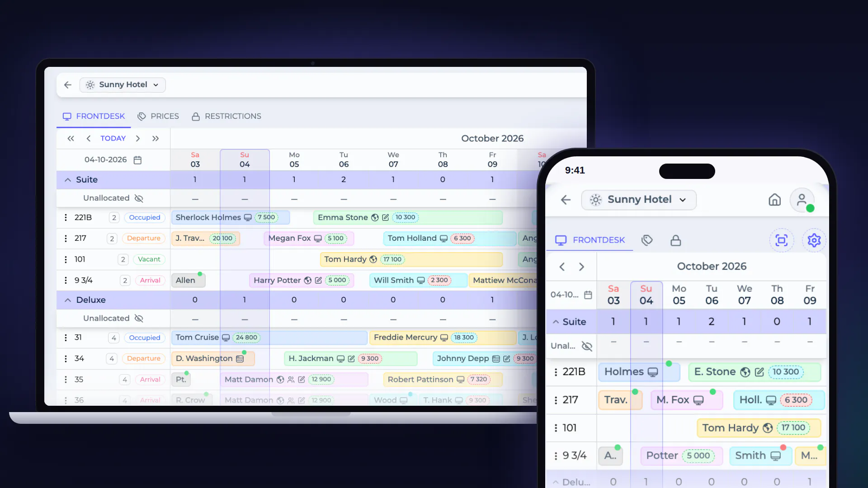
Task: Select the FRONTDESK tab on phone
Action: tap(590, 240)
